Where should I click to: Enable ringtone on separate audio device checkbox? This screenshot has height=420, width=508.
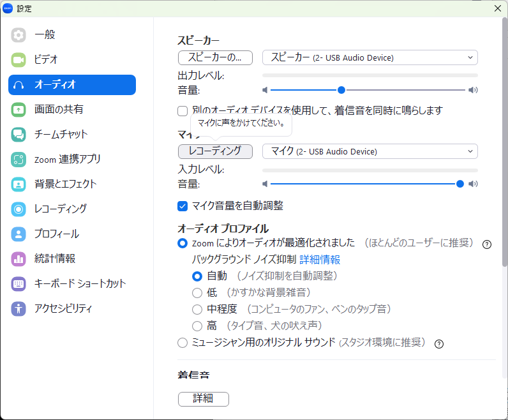pos(183,111)
